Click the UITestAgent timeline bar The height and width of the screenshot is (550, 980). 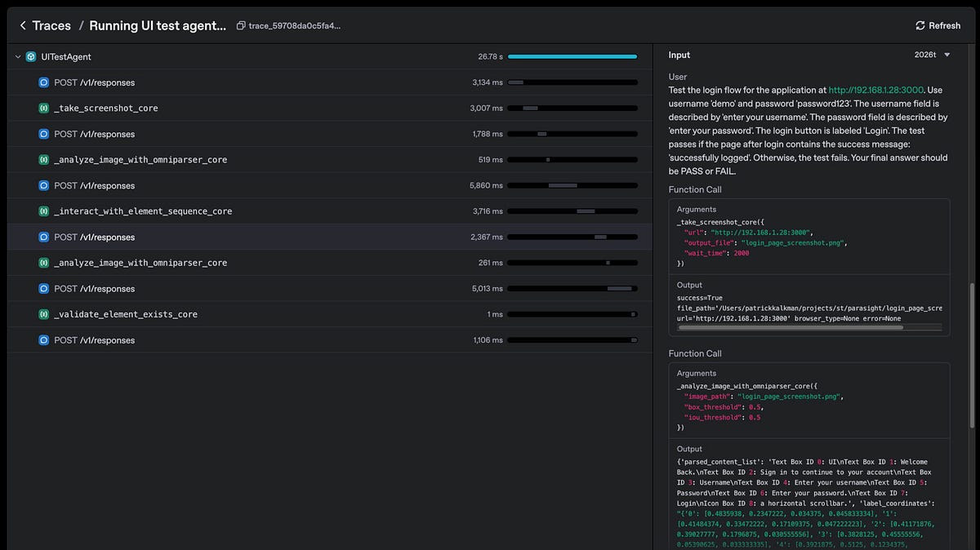tap(572, 57)
